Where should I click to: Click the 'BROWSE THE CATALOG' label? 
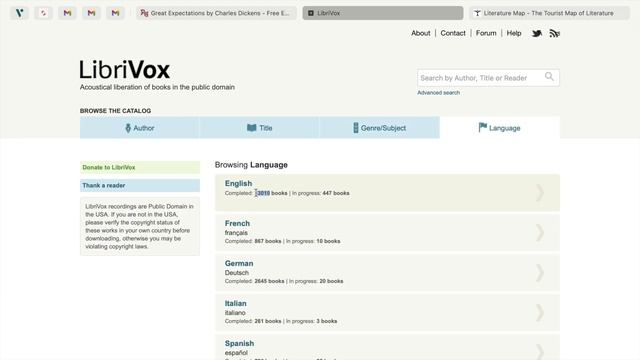tap(116, 111)
